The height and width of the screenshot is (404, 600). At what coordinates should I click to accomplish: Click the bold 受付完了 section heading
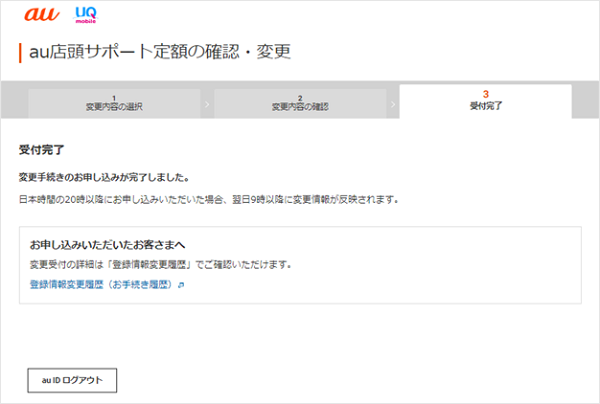pyautogui.click(x=42, y=150)
